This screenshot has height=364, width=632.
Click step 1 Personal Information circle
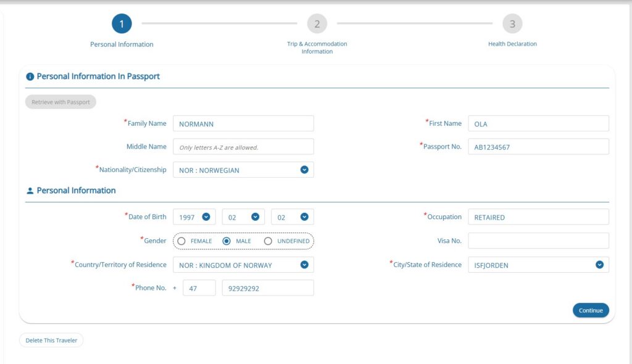[122, 24]
